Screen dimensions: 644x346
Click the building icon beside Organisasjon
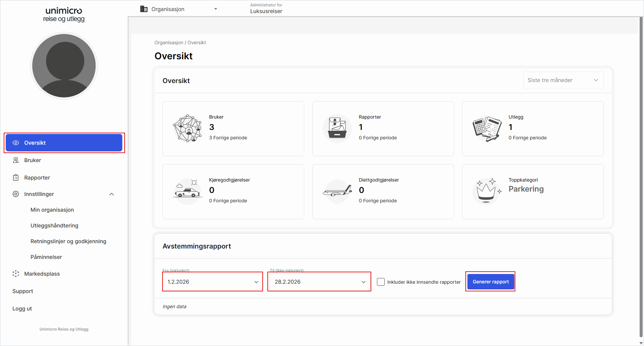point(144,9)
